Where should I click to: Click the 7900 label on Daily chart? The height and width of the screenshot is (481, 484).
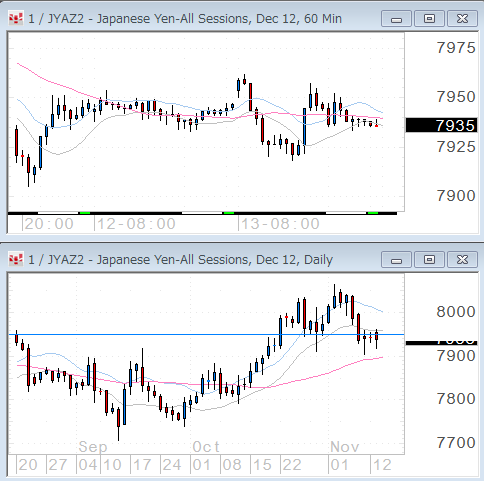click(x=456, y=356)
